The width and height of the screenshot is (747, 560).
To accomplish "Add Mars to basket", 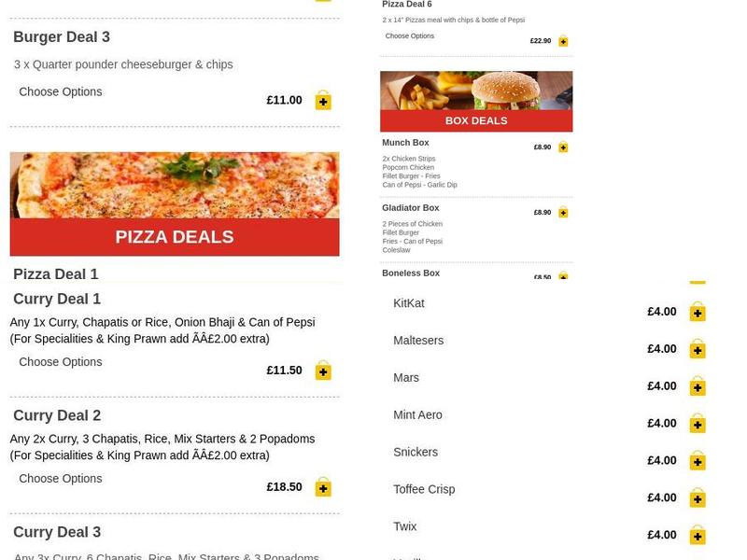I will point(698,386).
